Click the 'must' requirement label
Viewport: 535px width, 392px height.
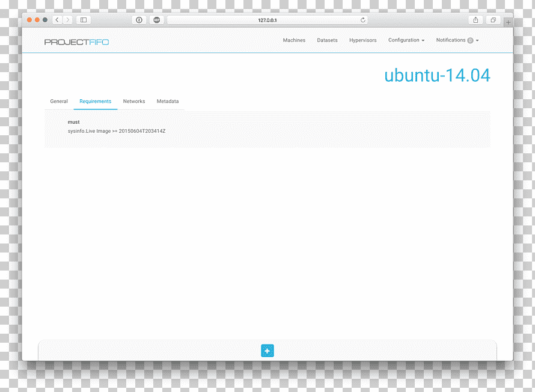click(x=74, y=122)
